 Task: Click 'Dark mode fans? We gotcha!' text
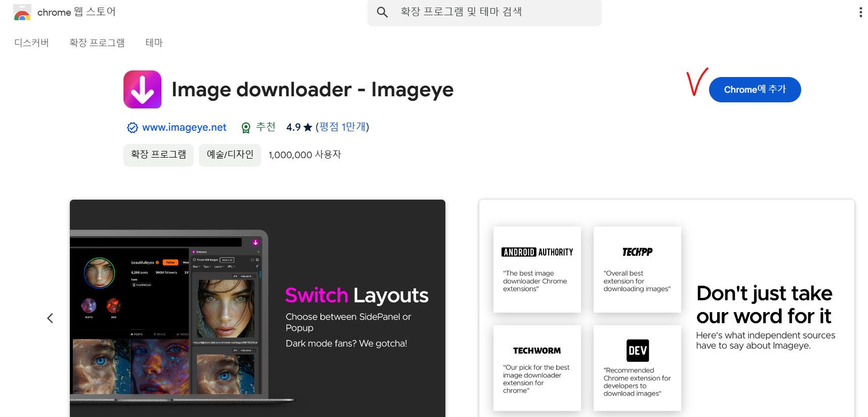[x=346, y=344]
